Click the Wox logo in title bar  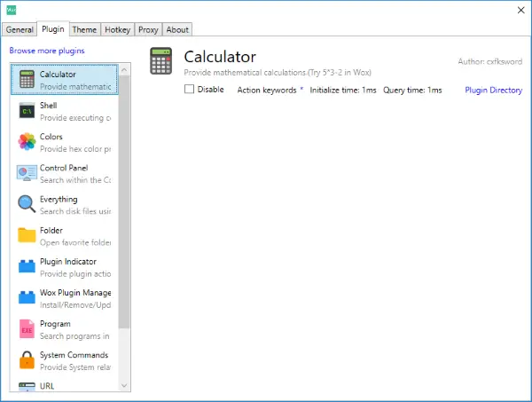[x=11, y=10]
